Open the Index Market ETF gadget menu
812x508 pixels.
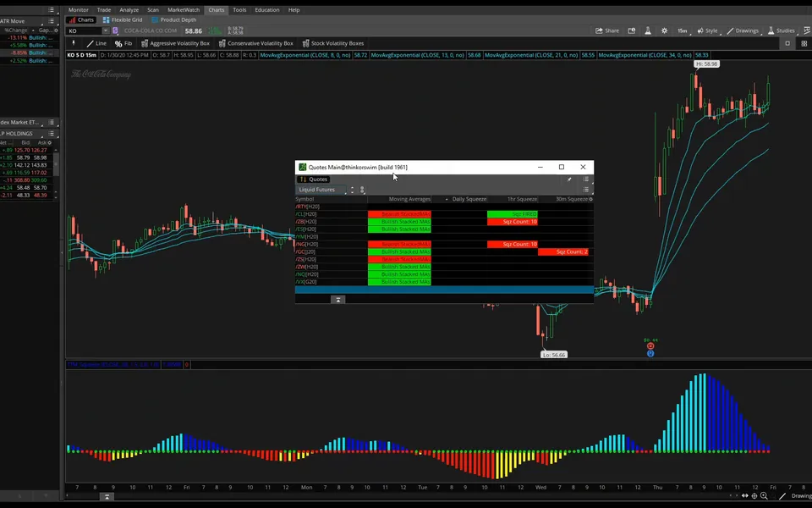pyautogui.click(x=51, y=122)
